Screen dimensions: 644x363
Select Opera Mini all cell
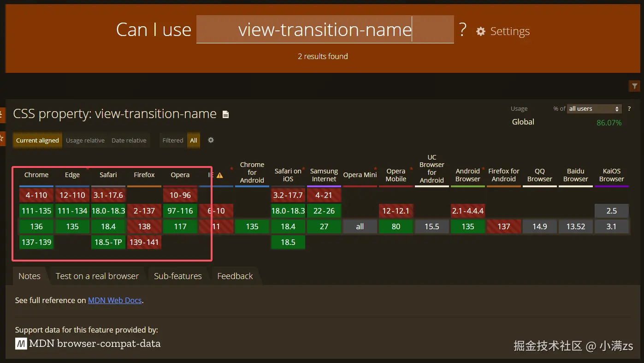pyautogui.click(x=360, y=226)
